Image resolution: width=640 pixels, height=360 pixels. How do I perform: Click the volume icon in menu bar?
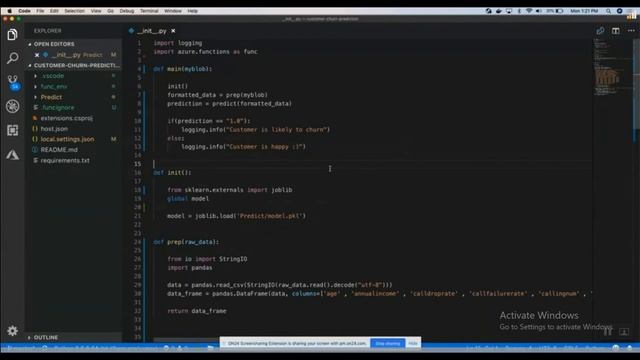tap(539, 11)
